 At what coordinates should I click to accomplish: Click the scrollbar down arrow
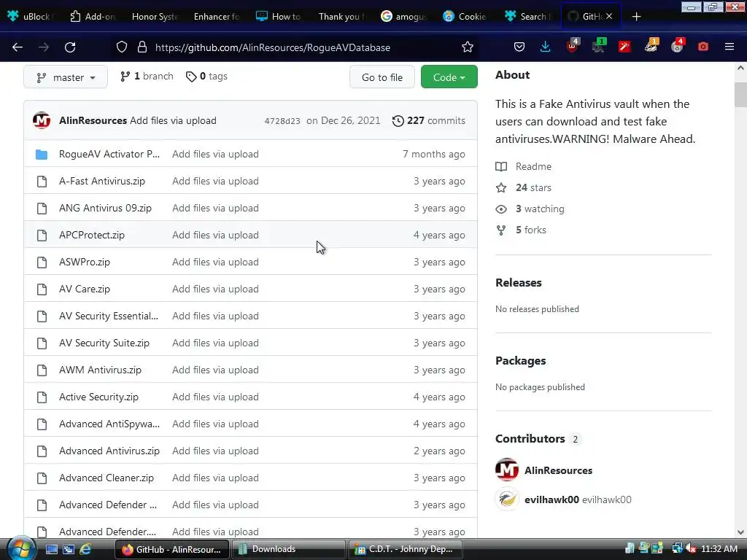tap(740, 532)
